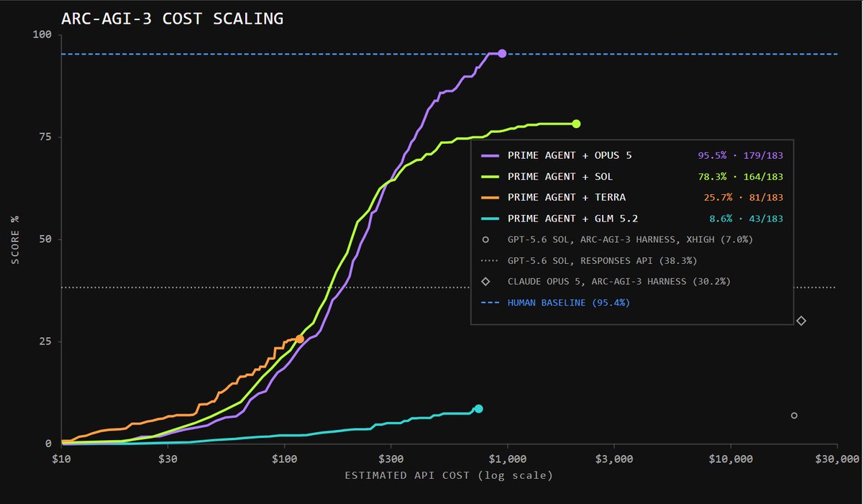Click the blue dashed line icon in legend
Screen dimensions: 863x504
[489, 303]
